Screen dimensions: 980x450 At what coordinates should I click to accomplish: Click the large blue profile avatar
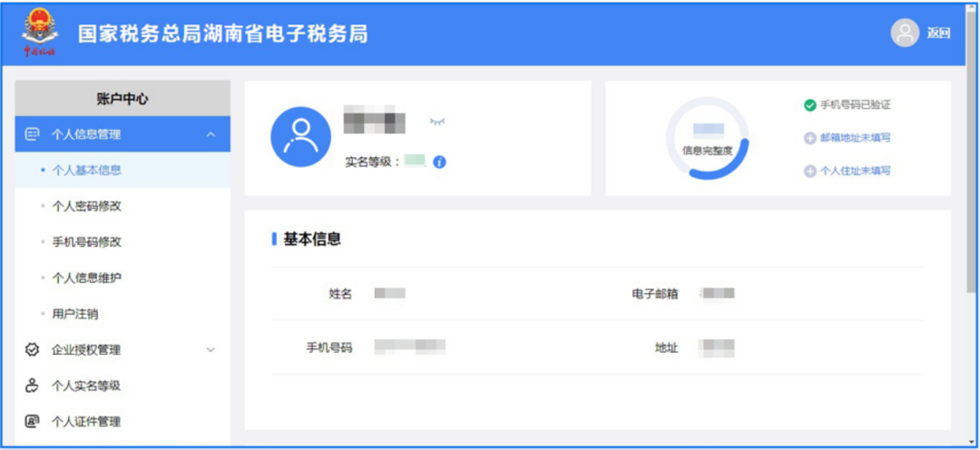[300, 137]
